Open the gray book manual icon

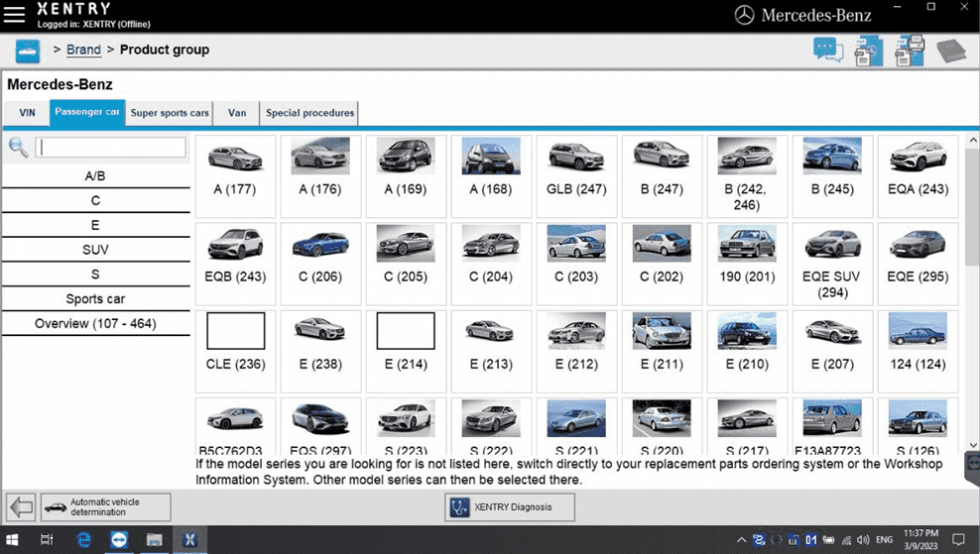point(951,51)
